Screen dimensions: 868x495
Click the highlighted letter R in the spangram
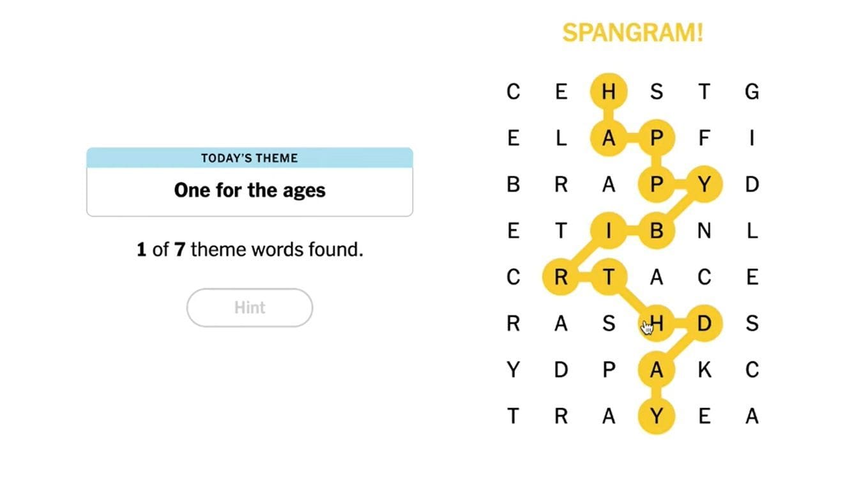point(561,277)
